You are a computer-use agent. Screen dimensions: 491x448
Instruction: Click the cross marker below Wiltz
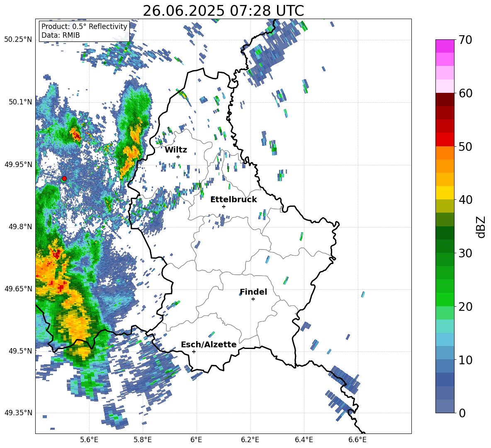[178, 157]
